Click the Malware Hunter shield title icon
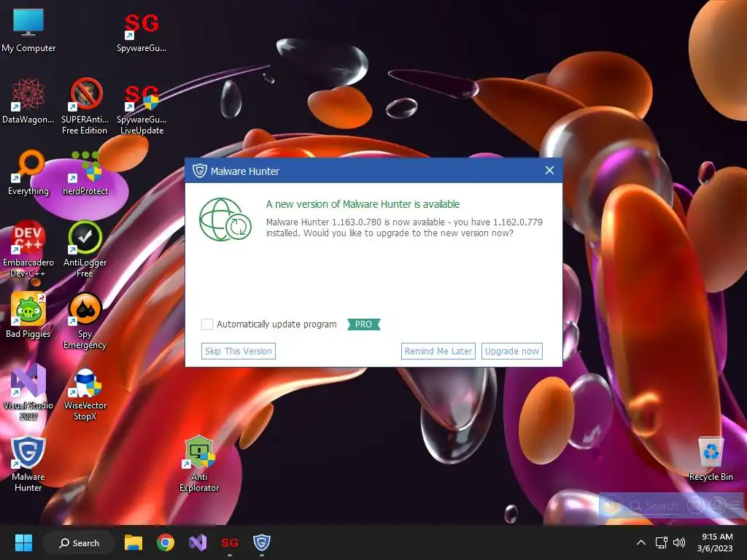 point(200,171)
